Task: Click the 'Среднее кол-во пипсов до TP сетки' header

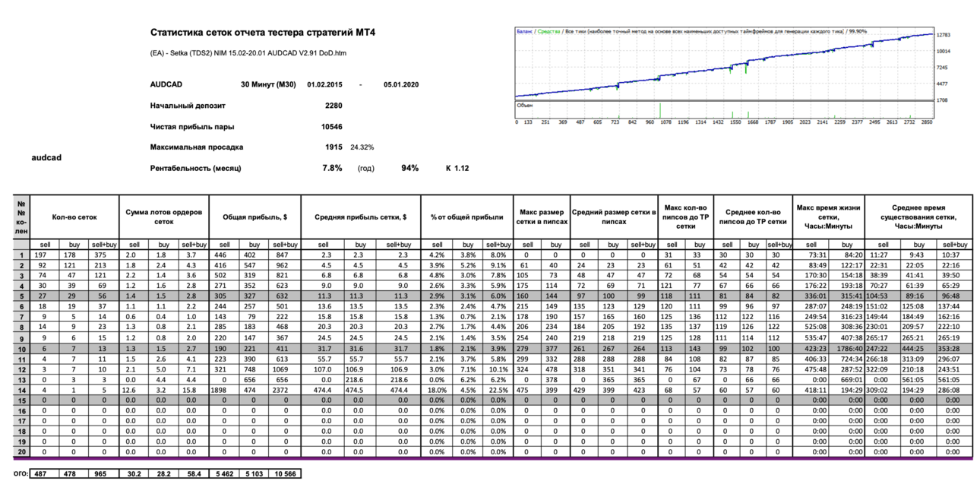Action: [752, 217]
